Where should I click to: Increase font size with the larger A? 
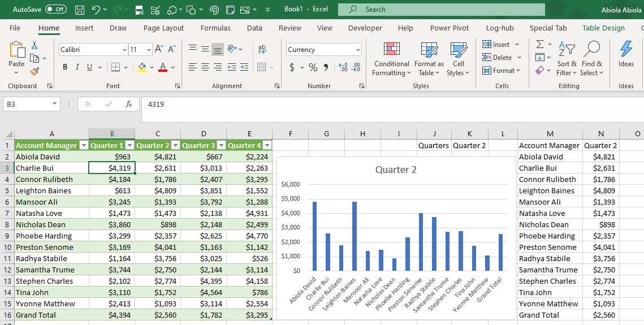click(x=159, y=49)
